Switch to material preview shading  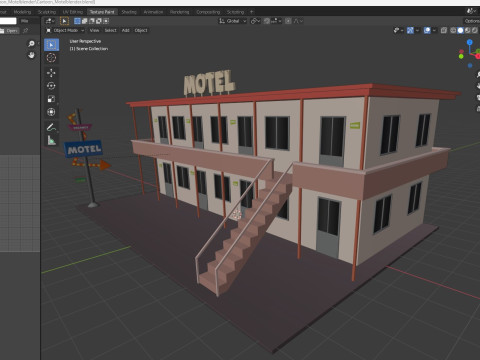coord(467,30)
